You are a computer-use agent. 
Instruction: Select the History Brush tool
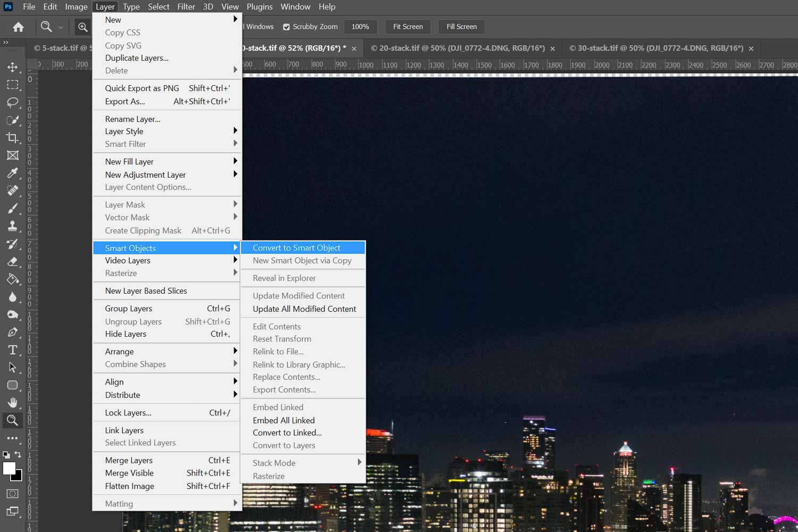pos(12,244)
